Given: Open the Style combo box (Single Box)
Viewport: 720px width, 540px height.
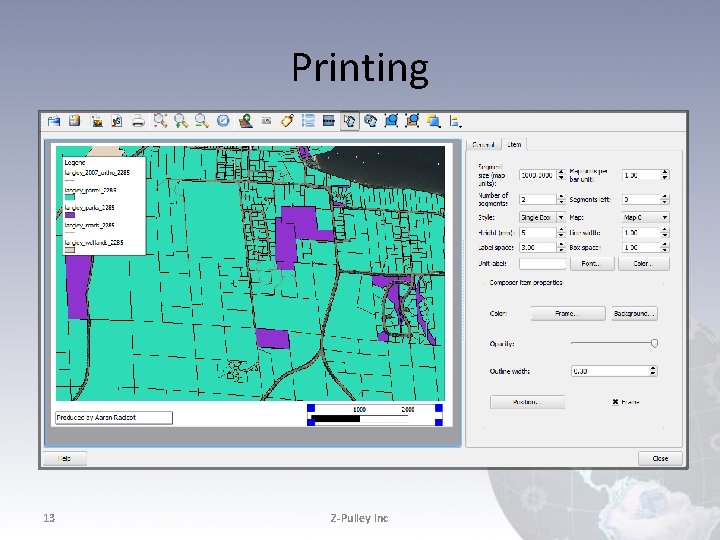Looking at the screenshot, I should click(542, 217).
